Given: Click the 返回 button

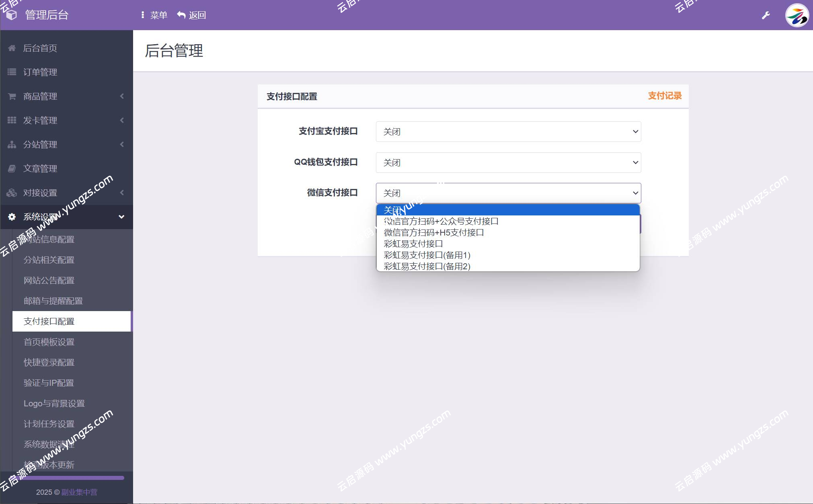Looking at the screenshot, I should coord(191,15).
